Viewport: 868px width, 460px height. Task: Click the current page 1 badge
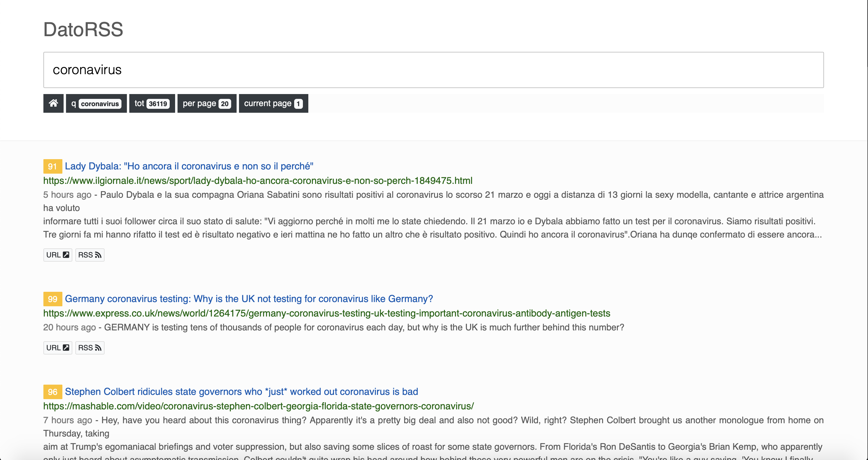click(273, 103)
